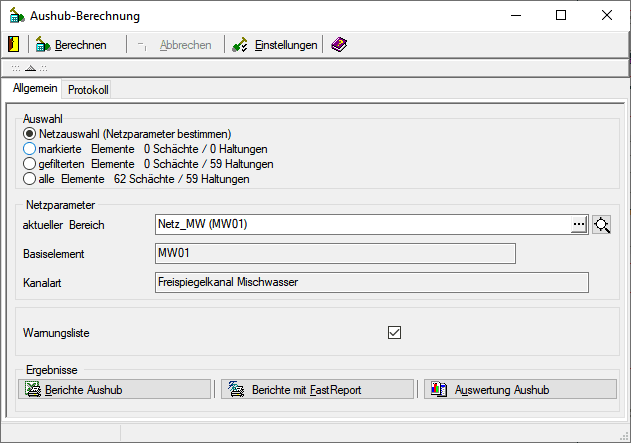The width and height of the screenshot is (631, 443).
Task: Open Einstellungen settings
Action: (275, 45)
